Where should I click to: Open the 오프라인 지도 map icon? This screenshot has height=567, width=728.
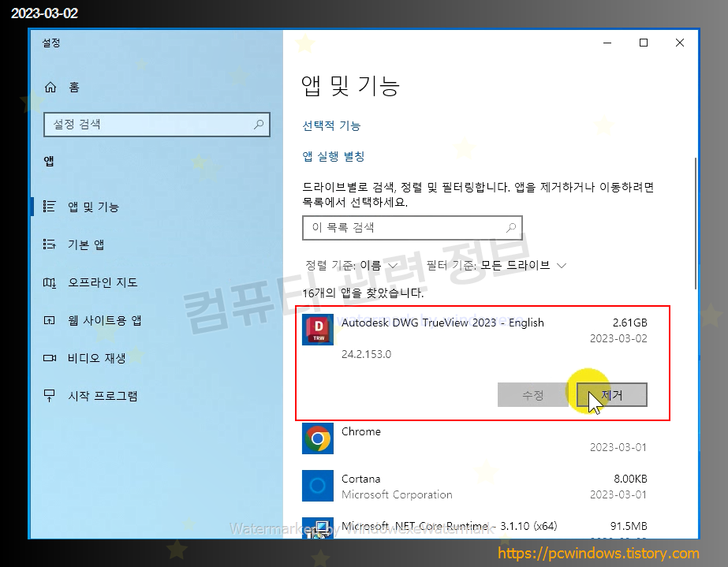pyautogui.click(x=49, y=282)
